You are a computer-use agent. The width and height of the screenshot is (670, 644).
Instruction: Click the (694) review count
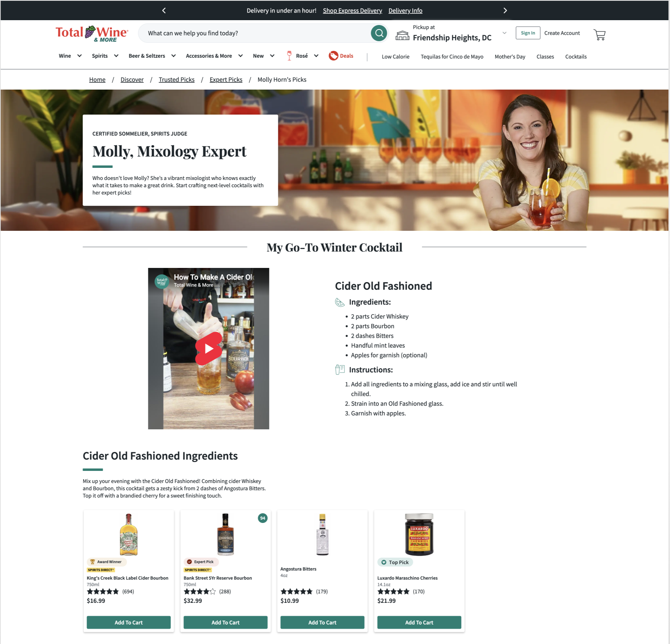click(x=128, y=592)
